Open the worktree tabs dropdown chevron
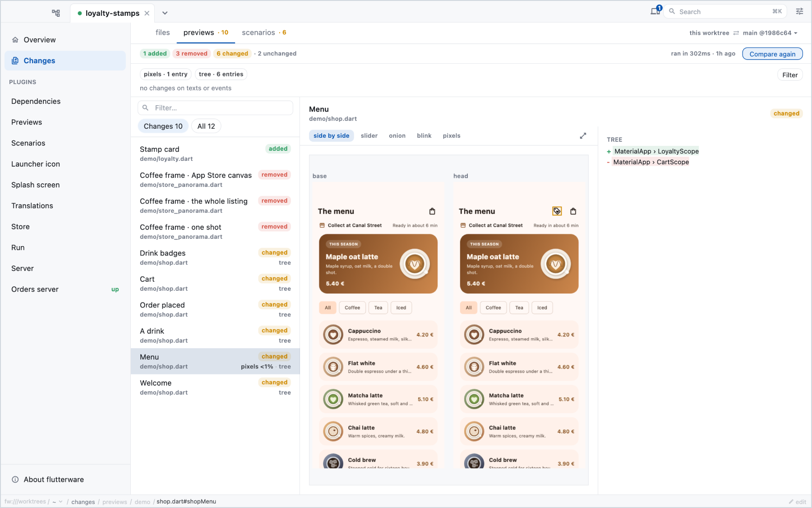This screenshot has height=508, width=812. 165,13
